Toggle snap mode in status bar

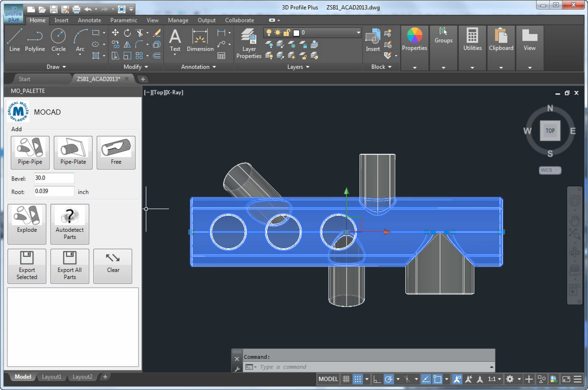tap(357, 379)
